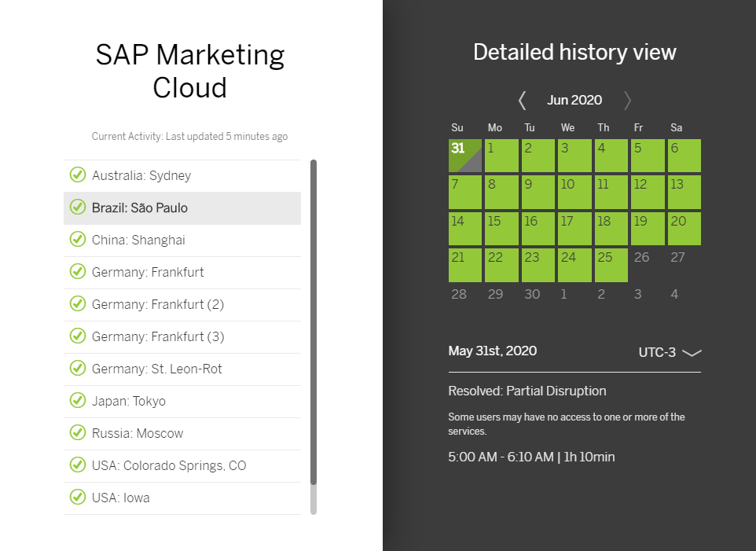The height and width of the screenshot is (551, 756).
Task: Select the USA: Colorado Springs, CO data center
Action: pyautogui.click(x=182, y=465)
